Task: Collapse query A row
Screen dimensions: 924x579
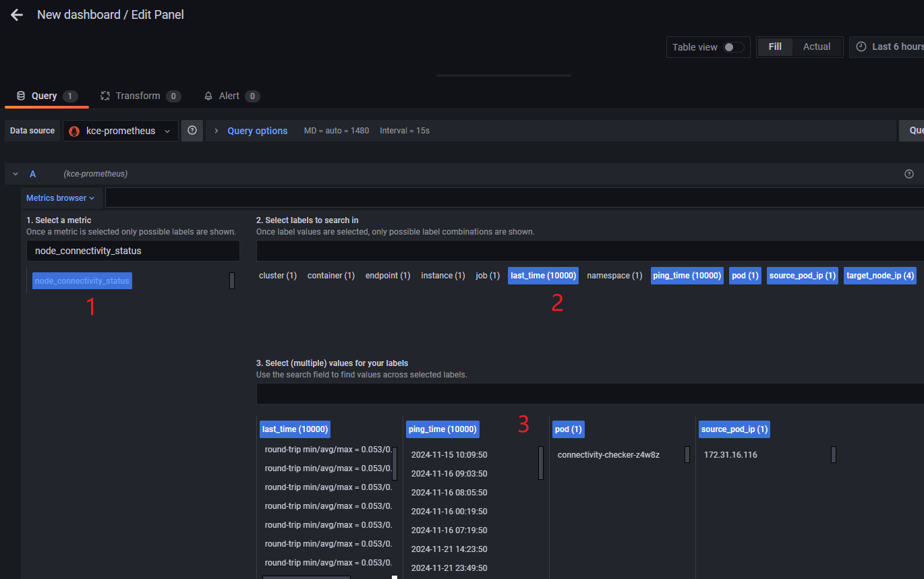Action: (16, 174)
